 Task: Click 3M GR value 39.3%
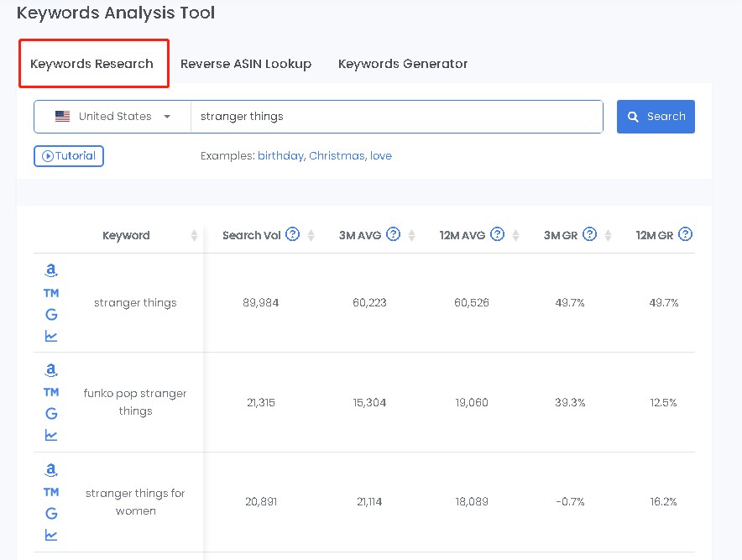click(570, 402)
